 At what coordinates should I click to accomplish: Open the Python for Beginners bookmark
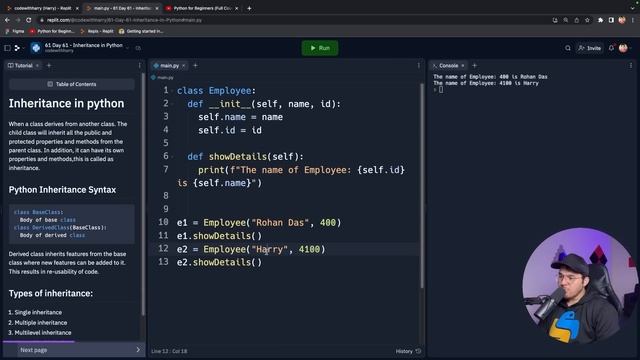pos(52,31)
